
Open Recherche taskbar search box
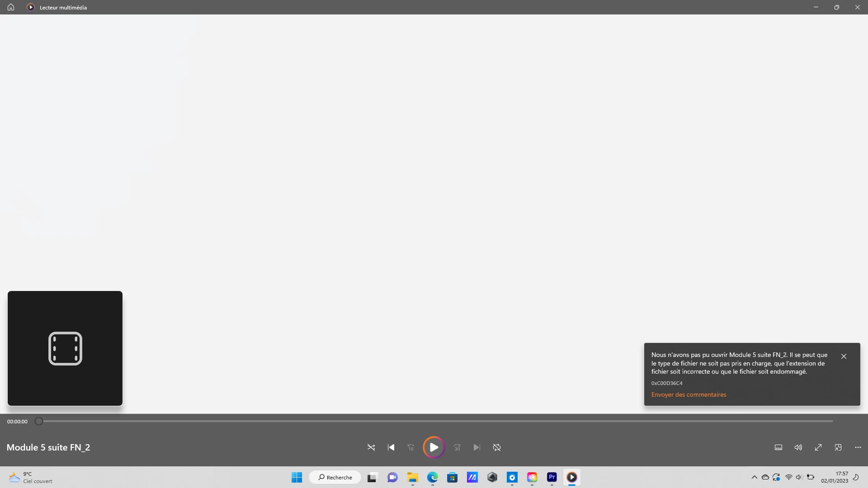335,477
